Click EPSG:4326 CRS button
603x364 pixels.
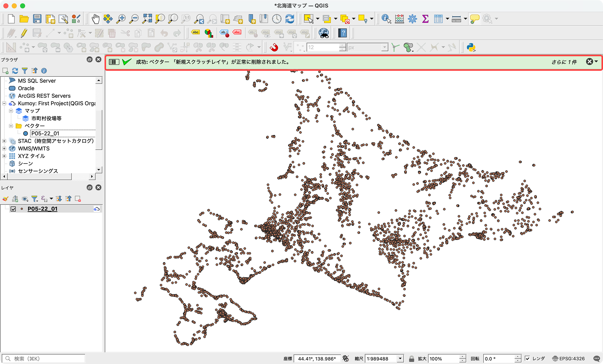click(569, 358)
